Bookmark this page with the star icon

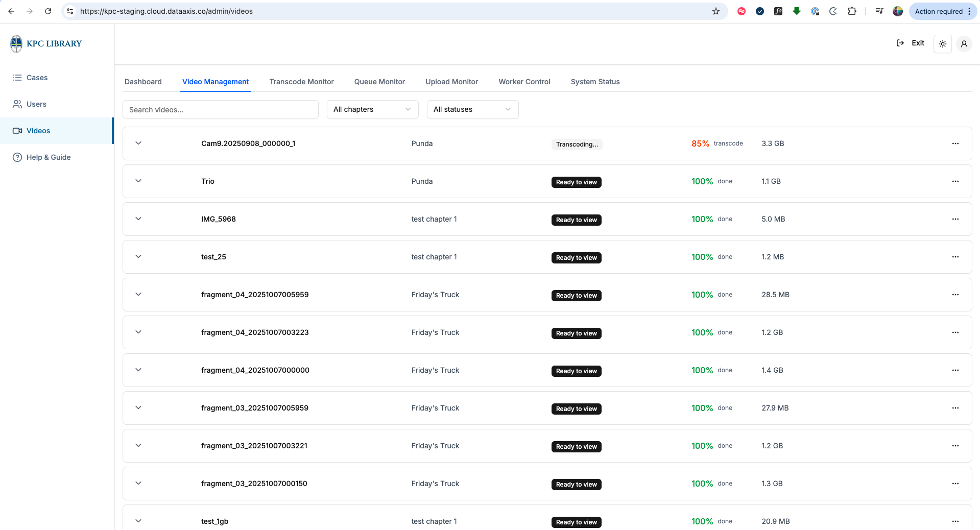point(716,11)
